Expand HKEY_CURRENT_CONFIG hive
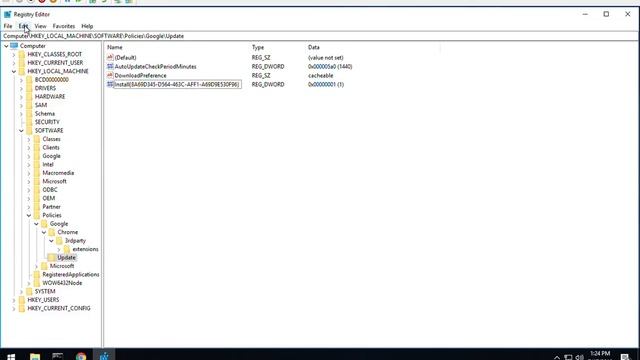Image resolution: width=640 pixels, height=360 pixels. pyautogui.click(x=14, y=309)
